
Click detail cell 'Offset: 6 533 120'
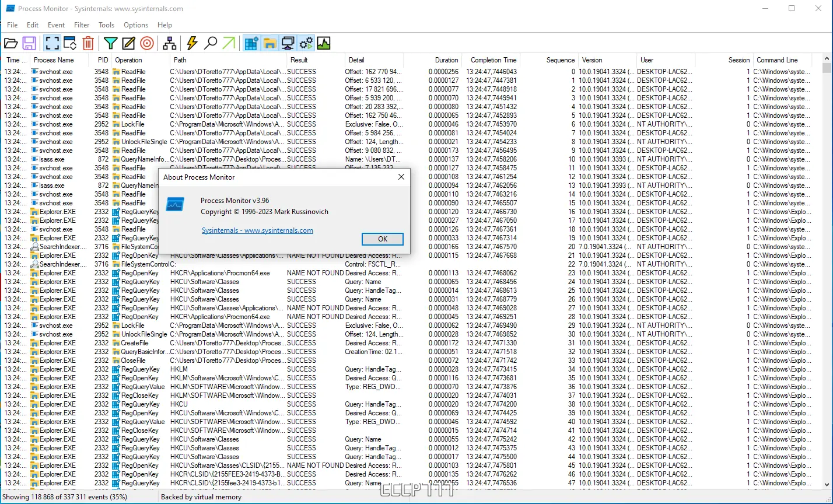click(373, 80)
